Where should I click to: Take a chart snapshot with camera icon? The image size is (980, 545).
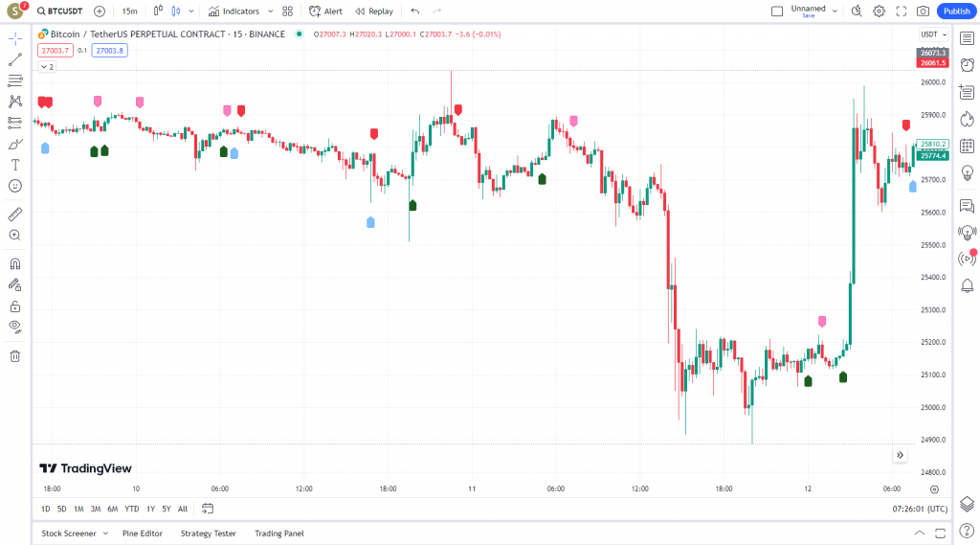(923, 11)
